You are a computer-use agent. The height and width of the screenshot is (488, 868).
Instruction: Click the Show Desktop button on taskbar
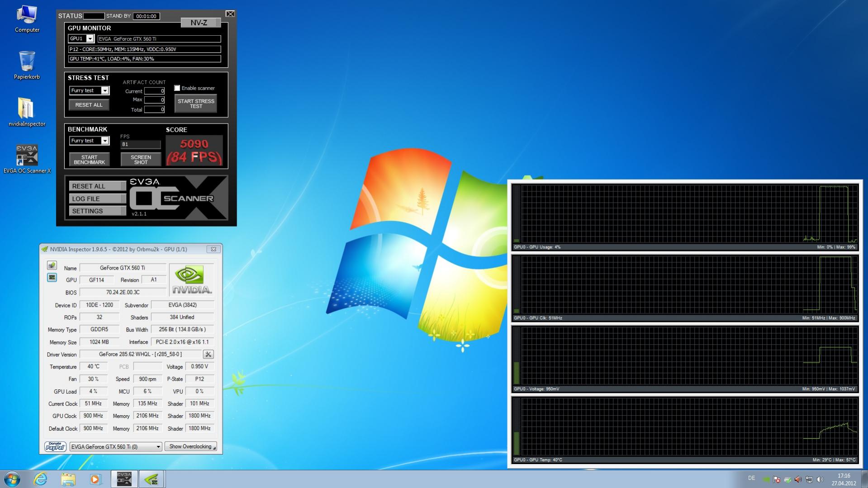pos(864,479)
